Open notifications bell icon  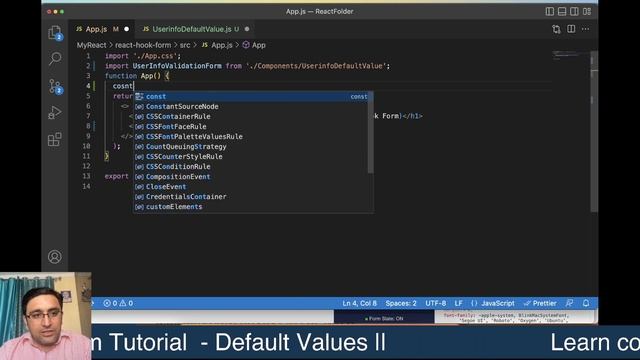586,303
